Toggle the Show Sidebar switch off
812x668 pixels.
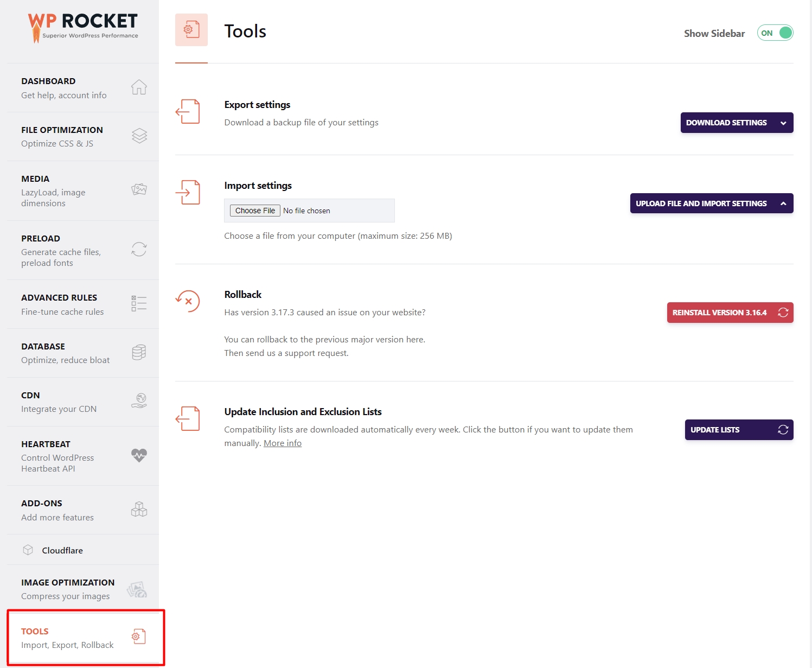pos(775,33)
